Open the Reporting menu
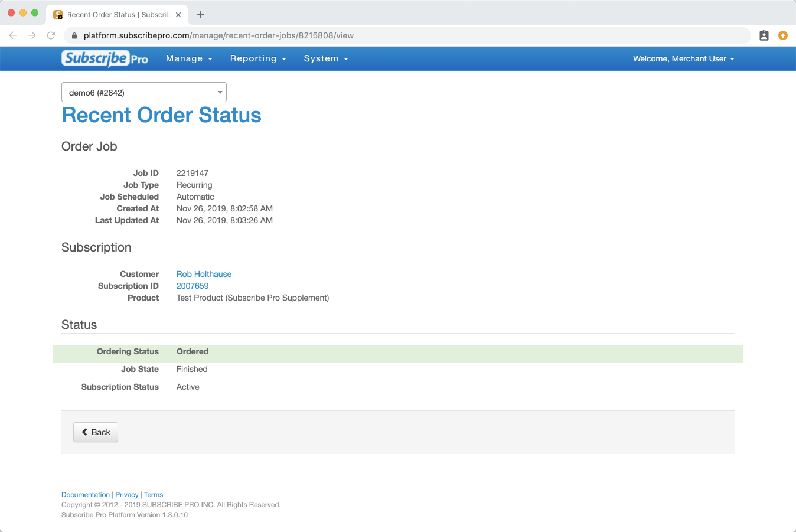Viewport: 796px width, 532px height. click(258, 58)
